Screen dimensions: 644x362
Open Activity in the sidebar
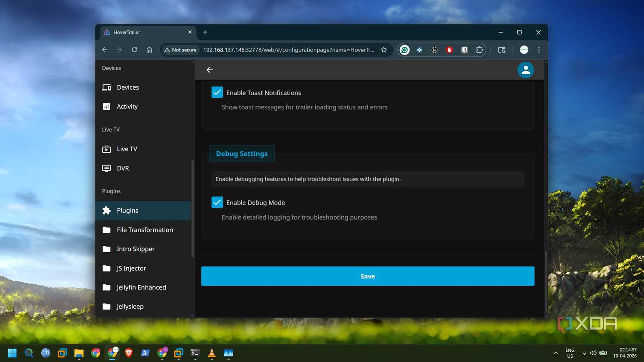pyautogui.click(x=143, y=106)
